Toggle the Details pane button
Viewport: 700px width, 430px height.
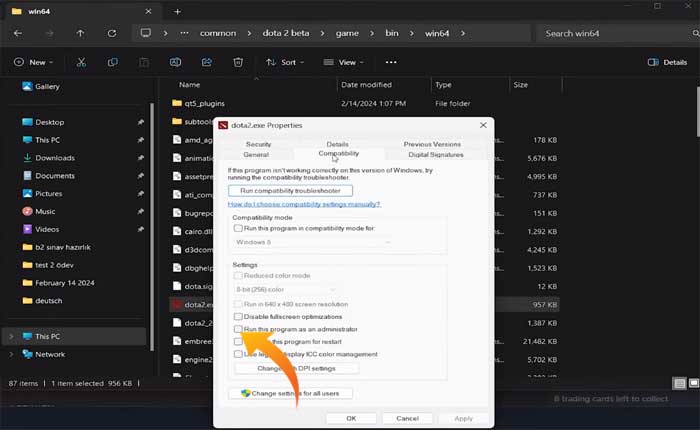point(667,62)
